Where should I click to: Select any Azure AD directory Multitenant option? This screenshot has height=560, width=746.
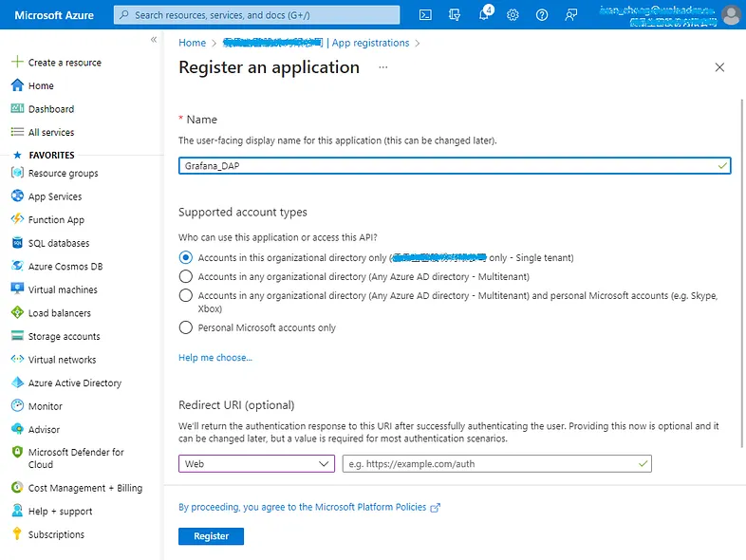(185, 276)
